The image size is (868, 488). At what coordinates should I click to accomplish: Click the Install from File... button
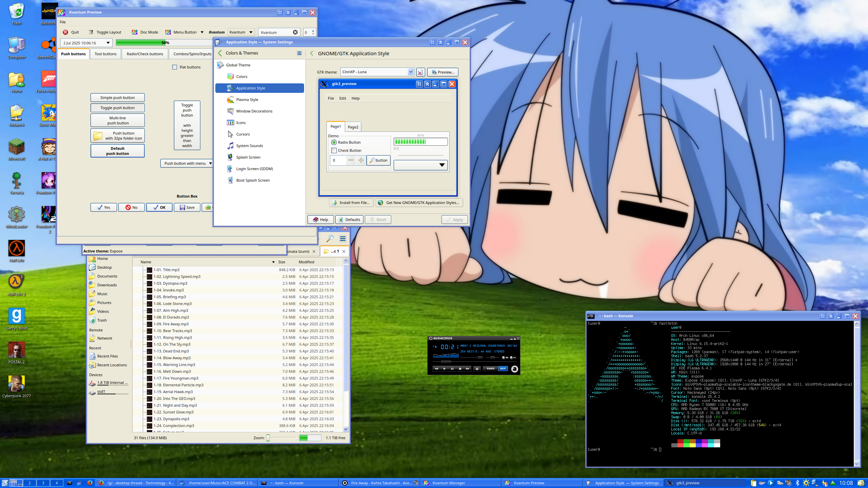coord(351,203)
